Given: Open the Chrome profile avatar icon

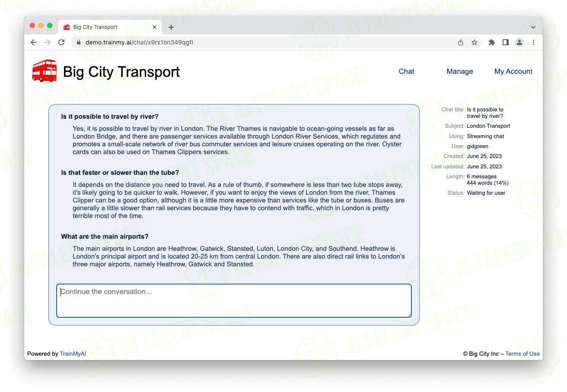Looking at the screenshot, I should [x=519, y=42].
